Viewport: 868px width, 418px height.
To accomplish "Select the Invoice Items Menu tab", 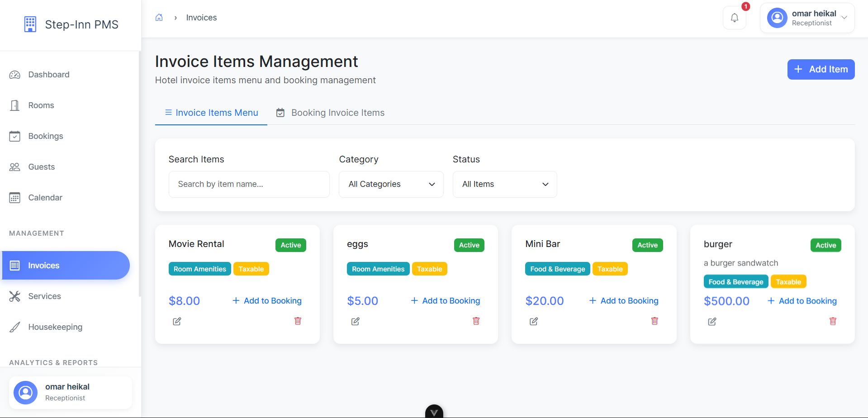I will [x=211, y=113].
